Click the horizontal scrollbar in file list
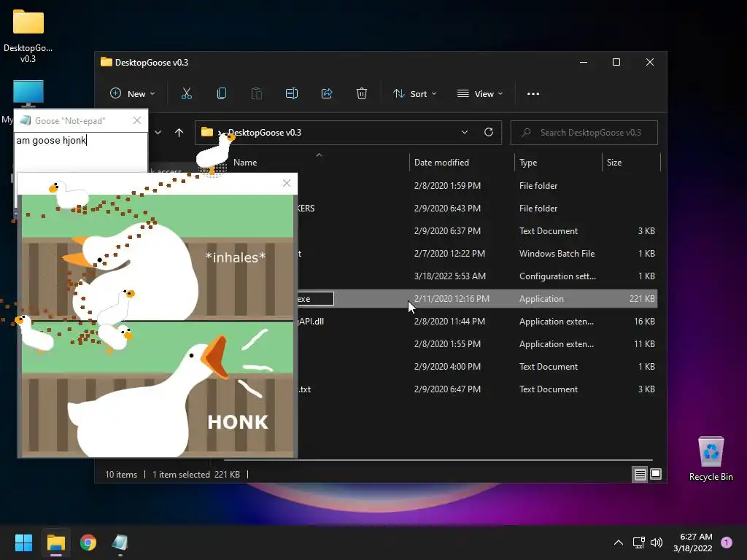Screen dimensions: 747x560 438,460
